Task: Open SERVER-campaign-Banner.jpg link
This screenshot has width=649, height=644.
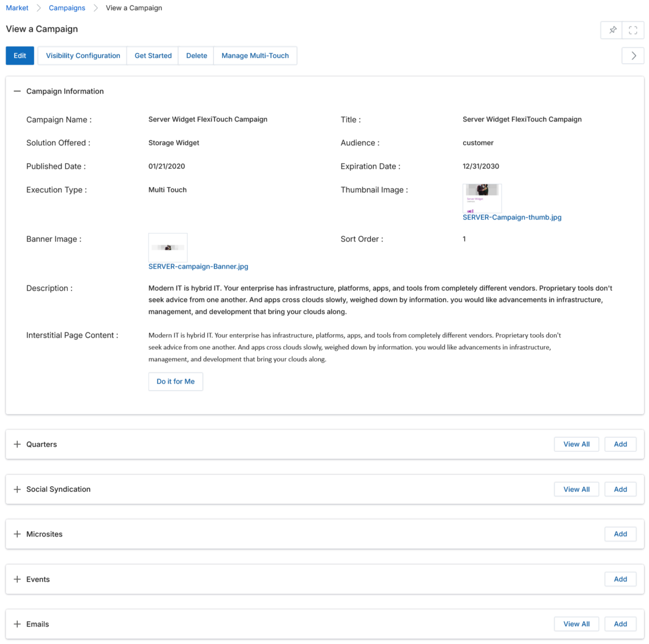Action: (x=198, y=266)
